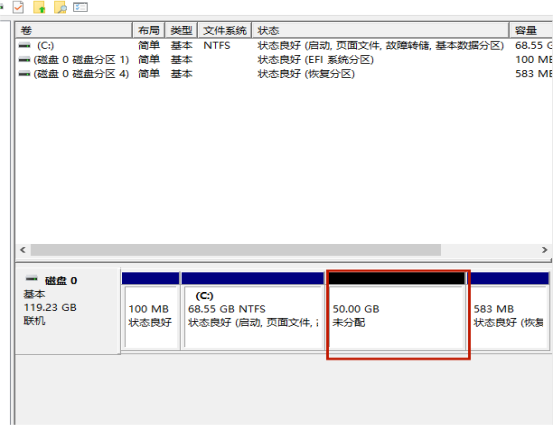The width and height of the screenshot is (554, 426).
Task: Click the checkmark document toolbar icon
Action: click(x=18, y=7)
